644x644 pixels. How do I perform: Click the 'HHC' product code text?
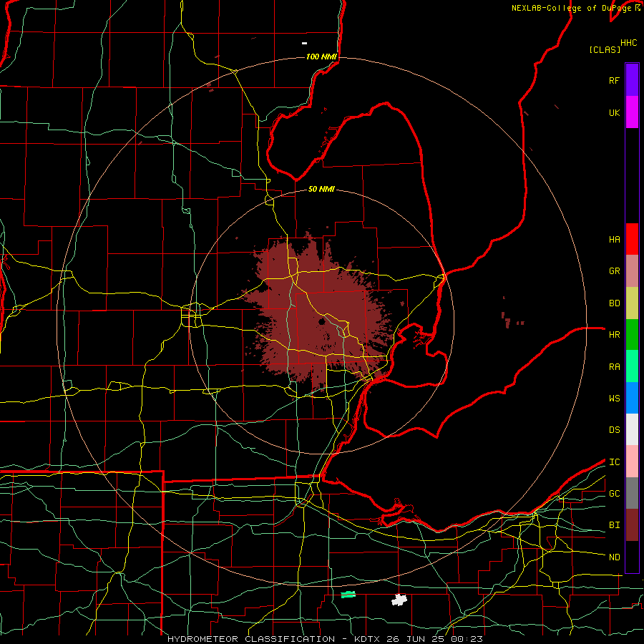click(628, 43)
